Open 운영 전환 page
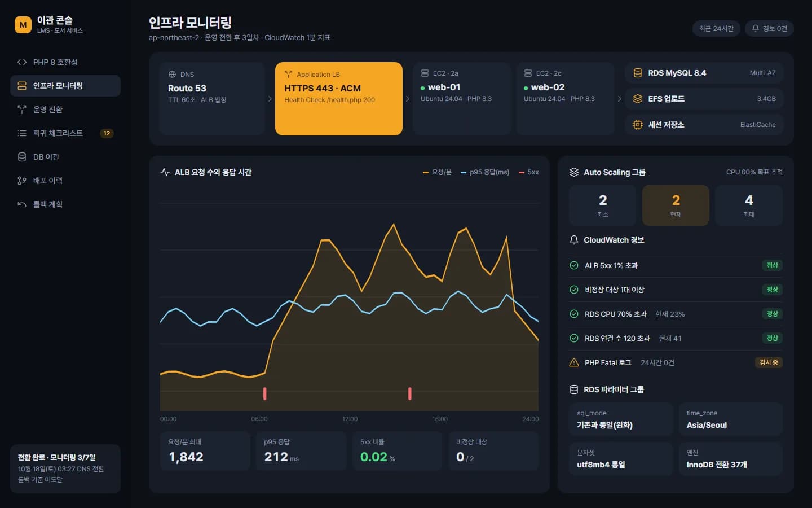812x508 pixels. [65, 110]
